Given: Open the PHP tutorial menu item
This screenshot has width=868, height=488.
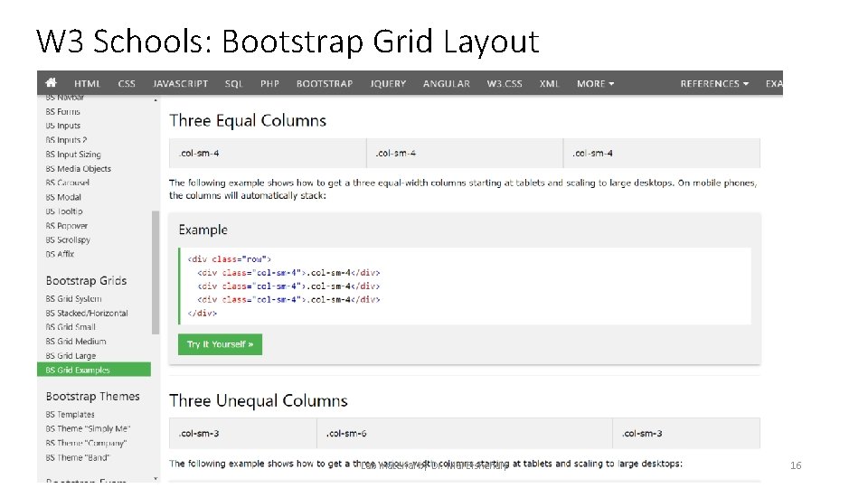Looking at the screenshot, I should pyautogui.click(x=269, y=83).
